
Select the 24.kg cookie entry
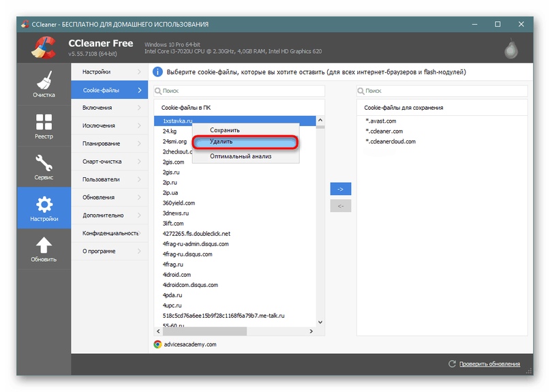(170, 132)
